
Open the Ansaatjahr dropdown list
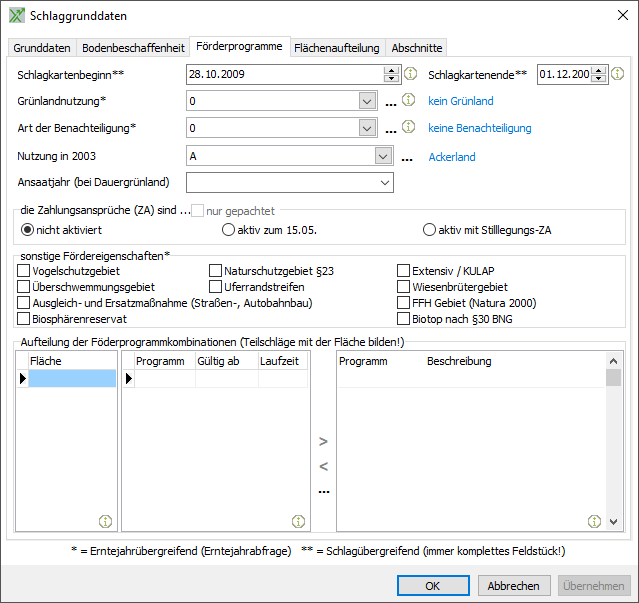(x=384, y=183)
